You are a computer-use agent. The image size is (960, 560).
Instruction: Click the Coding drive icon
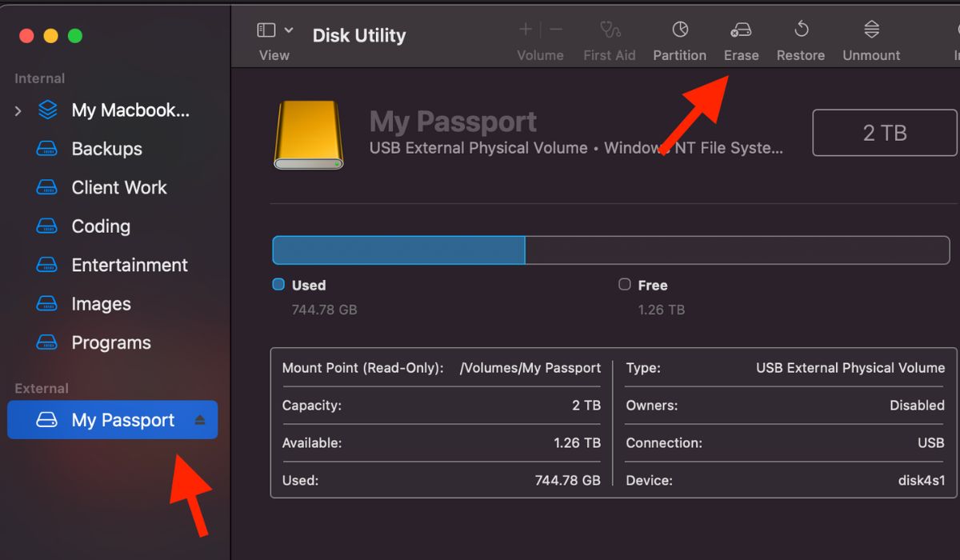(47, 226)
